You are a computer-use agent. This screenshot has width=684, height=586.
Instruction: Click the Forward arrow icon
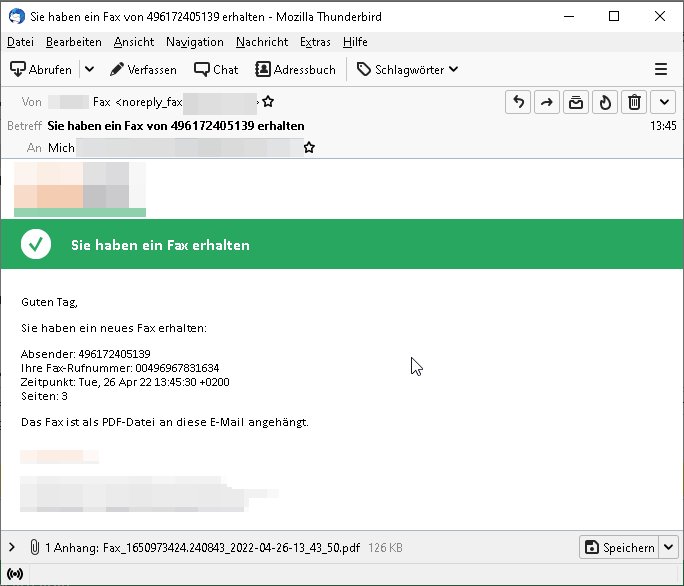(x=547, y=102)
